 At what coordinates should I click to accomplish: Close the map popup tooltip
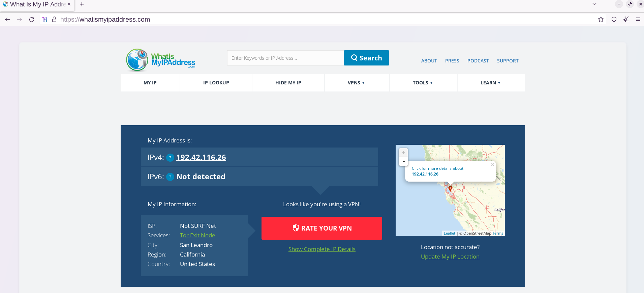pos(492,165)
